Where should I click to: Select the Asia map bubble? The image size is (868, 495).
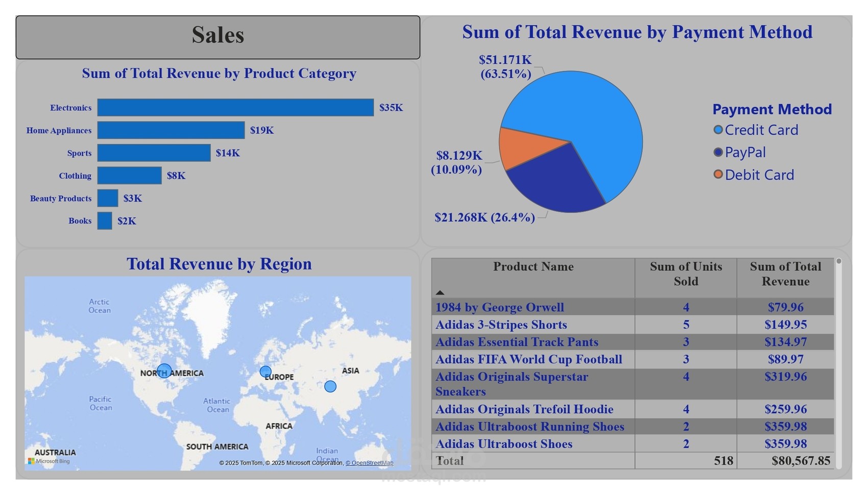click(x=330, y=386)
